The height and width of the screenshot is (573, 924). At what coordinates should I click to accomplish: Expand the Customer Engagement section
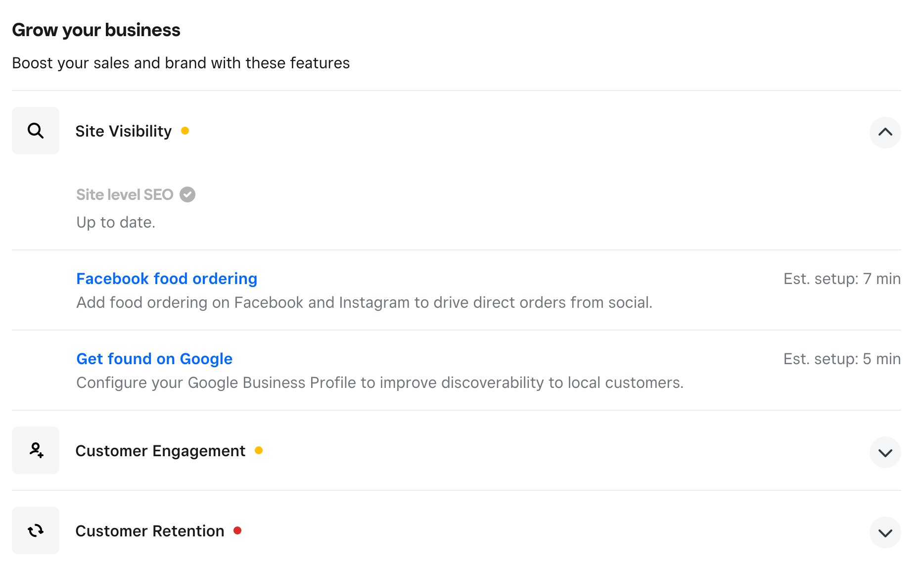point(885,452)
